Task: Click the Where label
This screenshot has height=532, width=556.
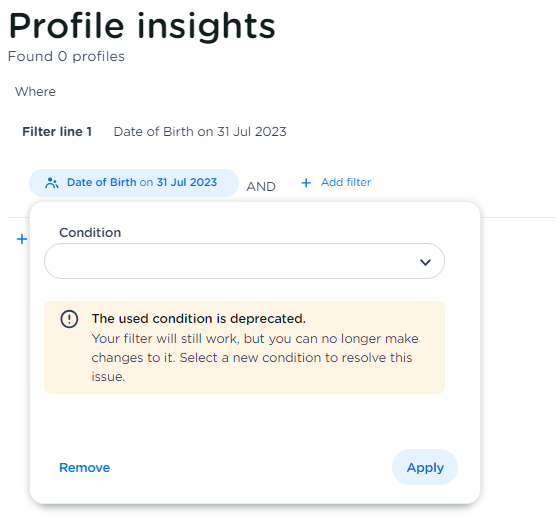Action: pos(35,92)
